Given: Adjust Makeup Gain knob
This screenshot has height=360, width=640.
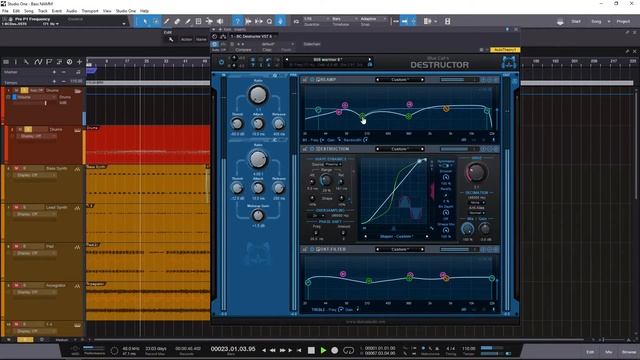Looking at the screenshot, I should (258, 215).
